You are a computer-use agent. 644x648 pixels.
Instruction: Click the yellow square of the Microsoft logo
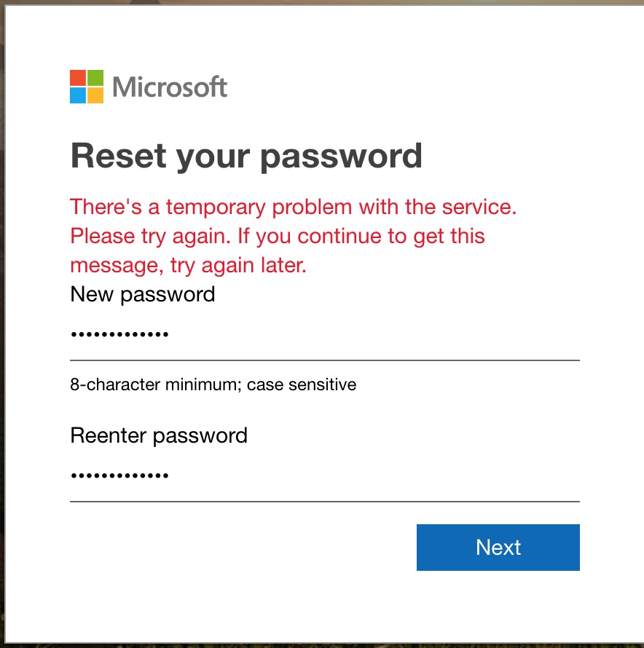click(x=95, y=95)
